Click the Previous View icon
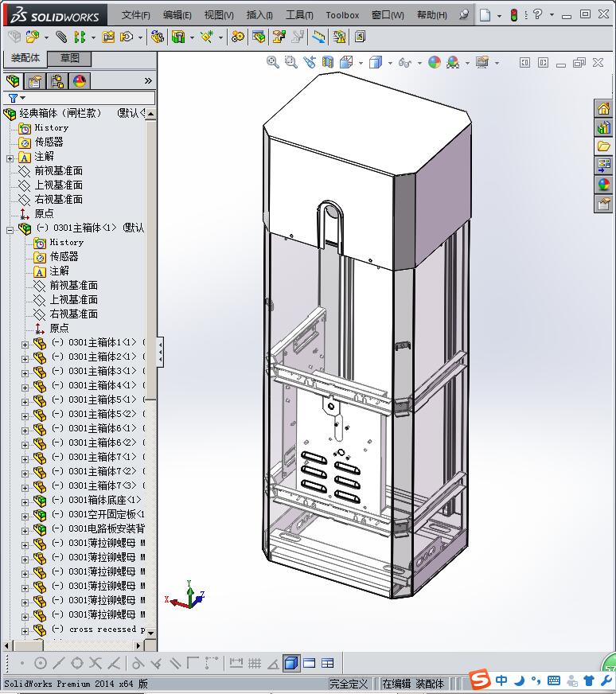The image size is (616, 694). pos(310,62)
